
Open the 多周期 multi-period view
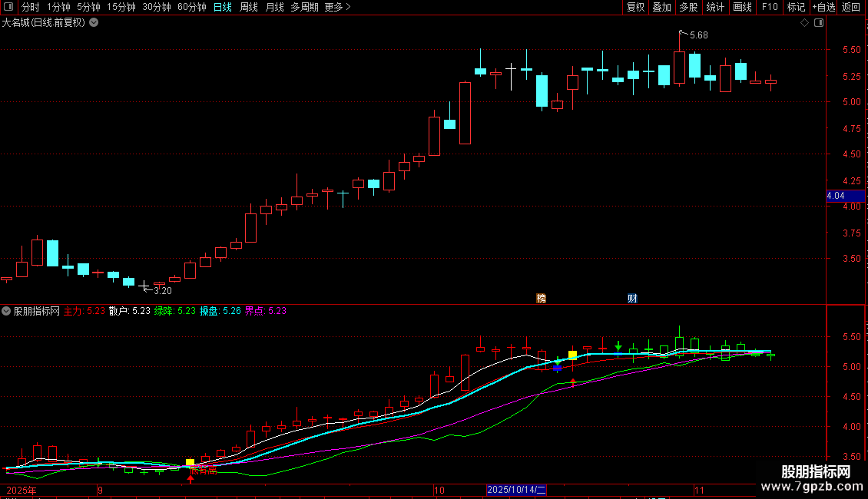click(x=304, y=7)
